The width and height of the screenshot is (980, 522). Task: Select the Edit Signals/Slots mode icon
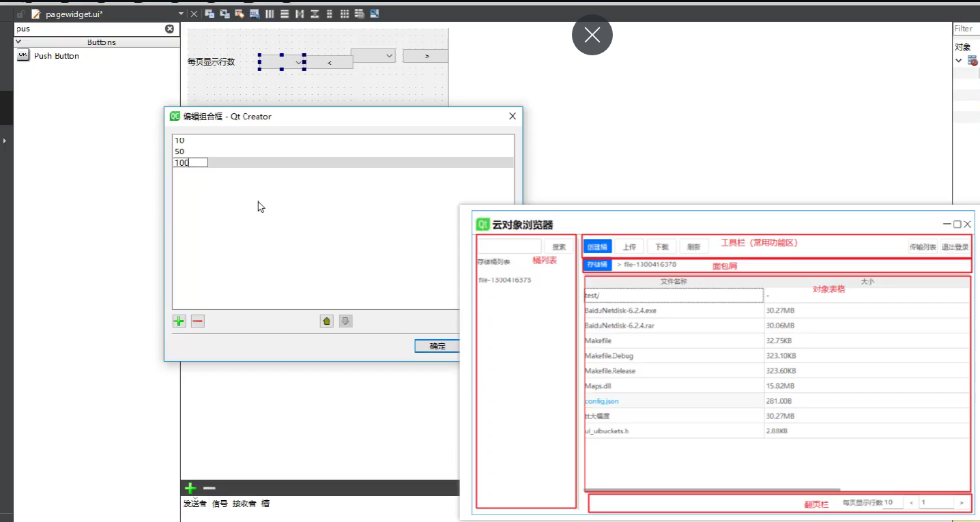[x=225, y=14]
